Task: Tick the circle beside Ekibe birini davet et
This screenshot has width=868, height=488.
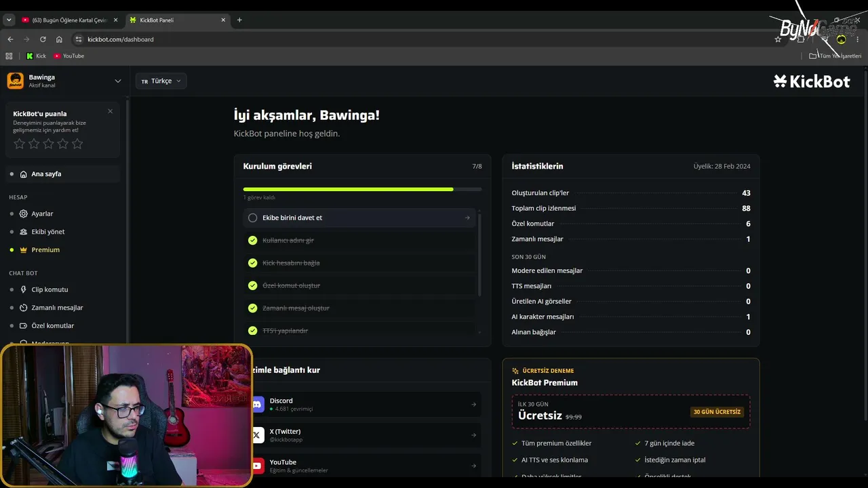Action: click(253, 218)
